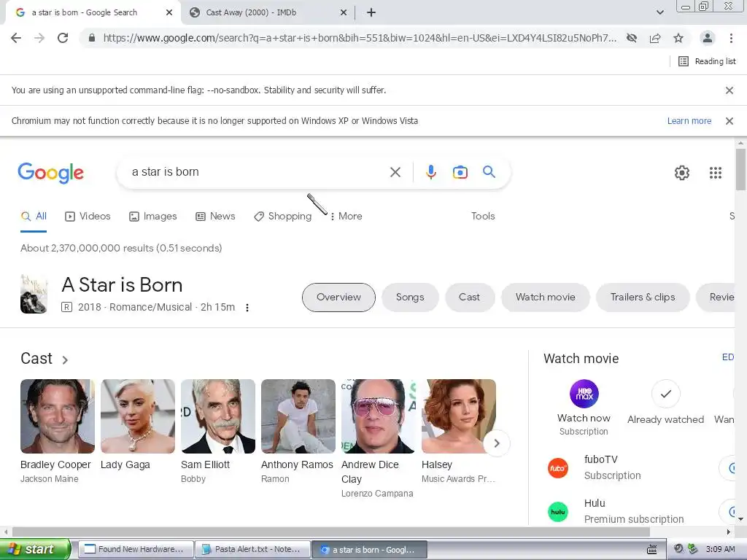Open a new browser tab
This screenshot has width=747, height=560.
click(371, 13)
